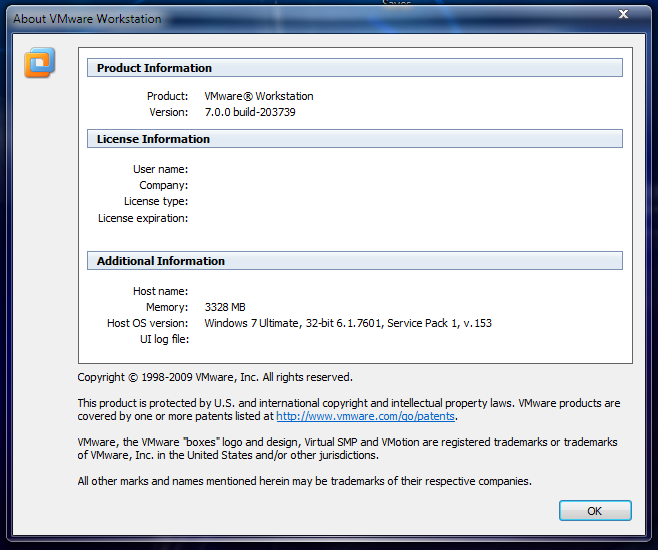The image size is (658, 550).
Task: Click the License expiration label
Action: [x=143, y=218]
